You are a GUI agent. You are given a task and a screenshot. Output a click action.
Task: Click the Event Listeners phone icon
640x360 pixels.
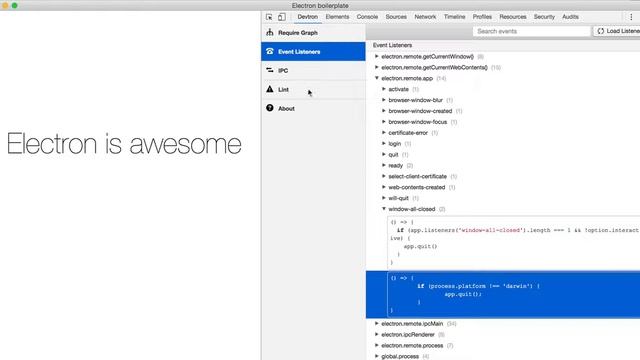(270, 51)
